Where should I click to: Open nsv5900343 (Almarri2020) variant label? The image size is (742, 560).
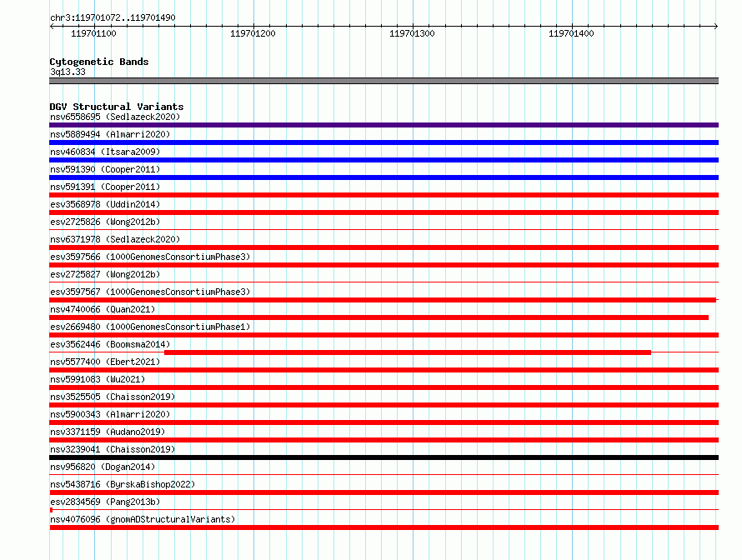[x=110, y=414]
